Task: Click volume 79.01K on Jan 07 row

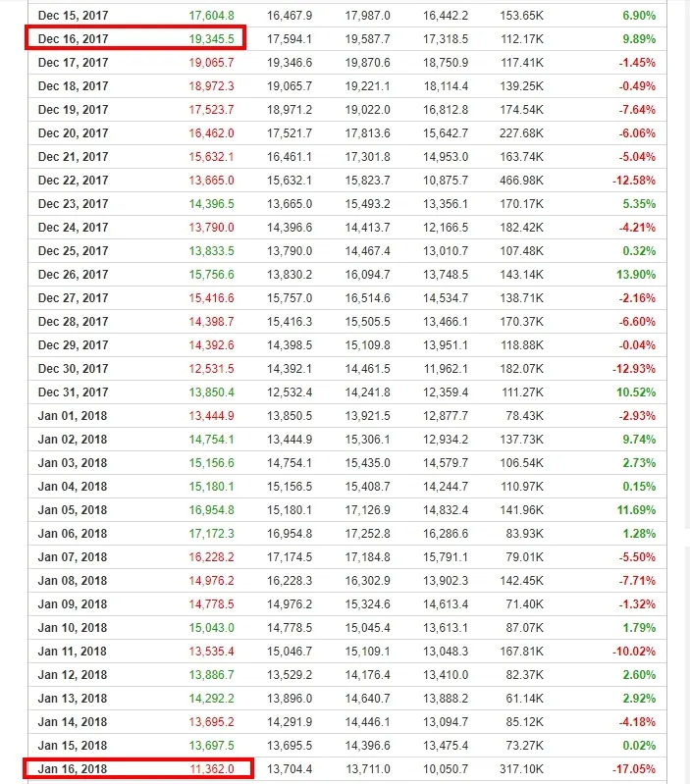Action: click(524, 557)
